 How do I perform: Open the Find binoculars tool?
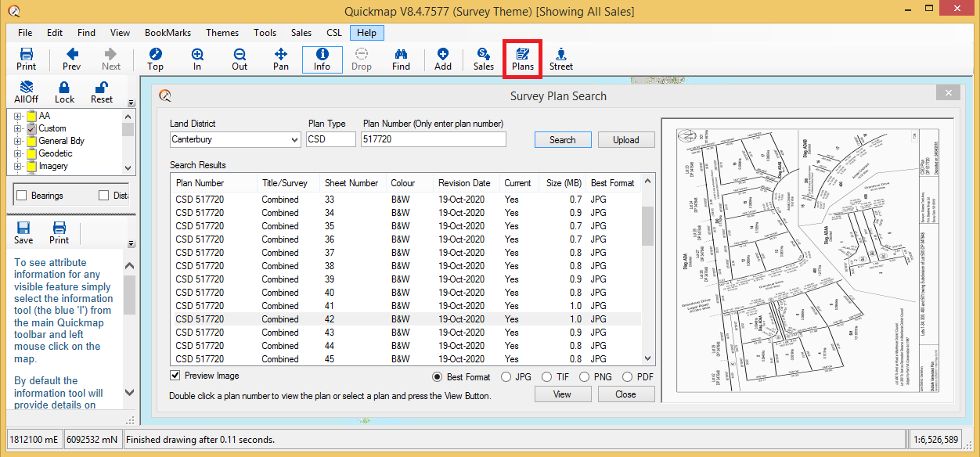point(401,59)
